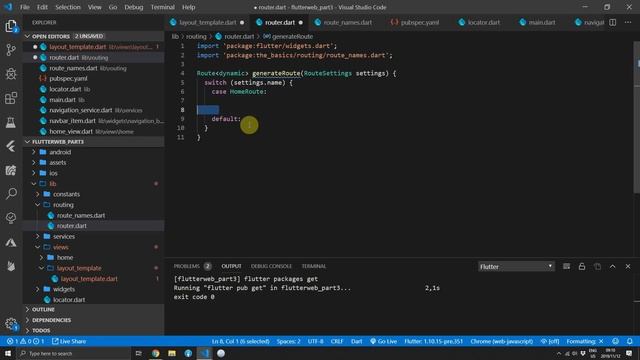The image size is (640, 360).
Task: Select the Flutter output channel dropdown
Action: pyautogui.click(x=516, y=267)
